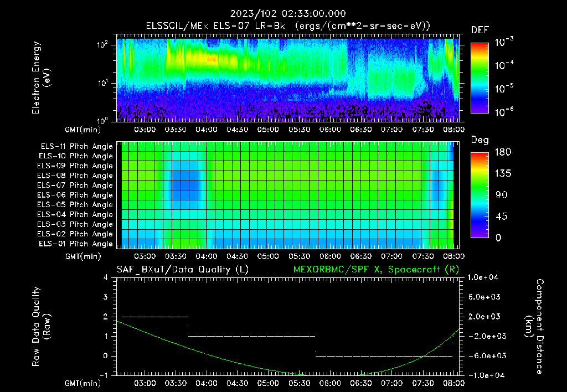Click the timestamp title 2023/102 02:33:00.000
Image resolution: width=567 pixels, height=392 pixels.
[x=288, y=14]
